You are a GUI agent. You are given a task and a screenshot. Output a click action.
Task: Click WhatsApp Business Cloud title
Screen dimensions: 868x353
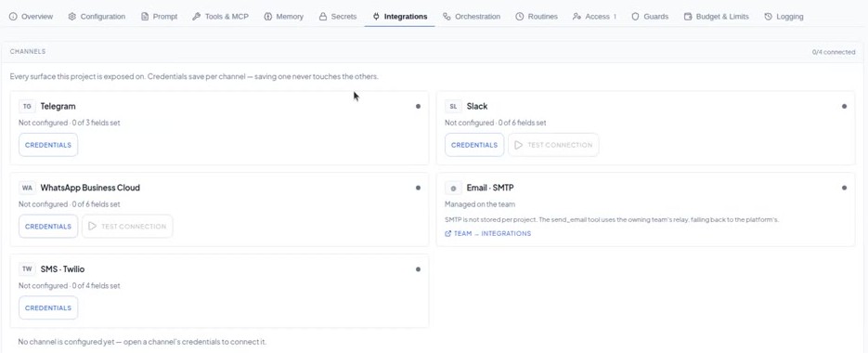coord(90,188)
